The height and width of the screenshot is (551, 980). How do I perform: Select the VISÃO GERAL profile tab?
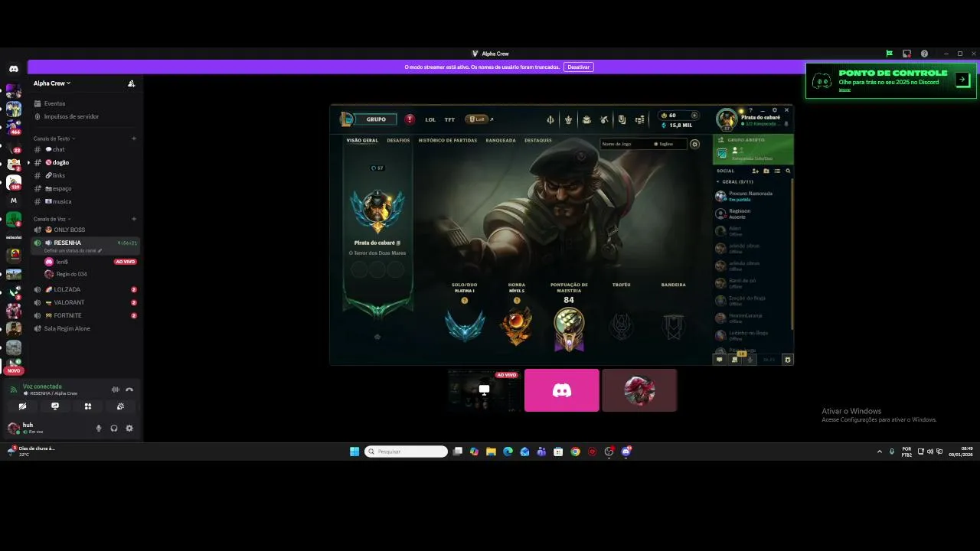(x=362, y=140)
